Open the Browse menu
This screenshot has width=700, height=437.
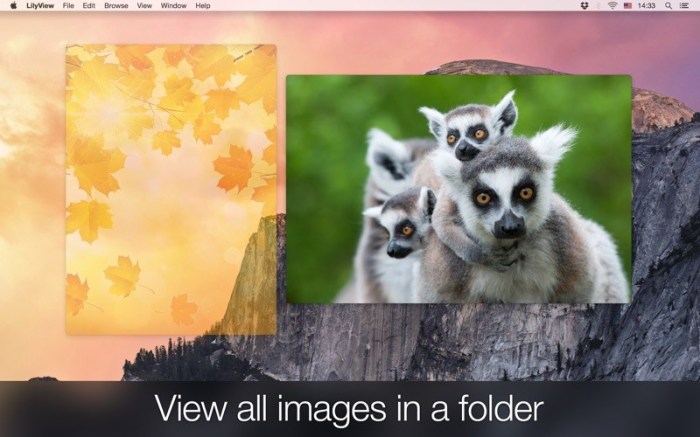[x=116, y=5]
